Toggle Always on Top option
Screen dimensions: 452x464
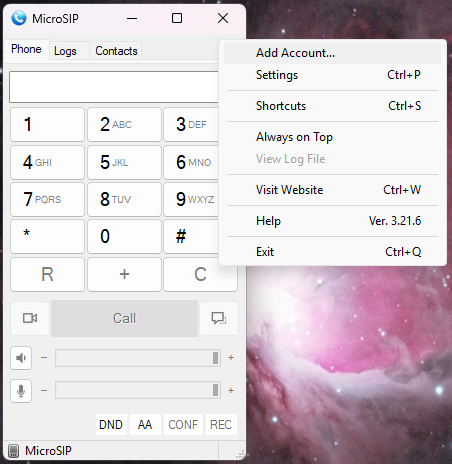332,137
